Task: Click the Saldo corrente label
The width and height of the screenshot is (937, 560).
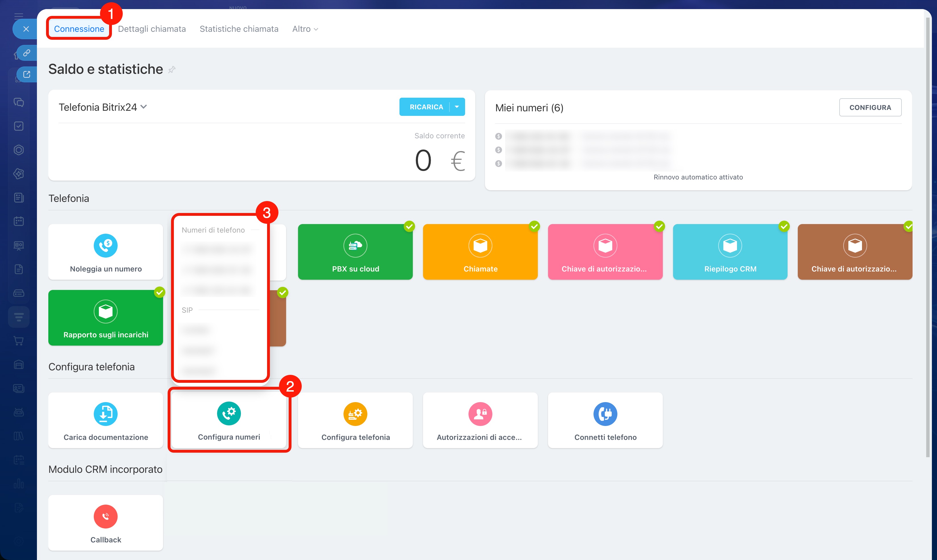Action: tap(440, 136)
